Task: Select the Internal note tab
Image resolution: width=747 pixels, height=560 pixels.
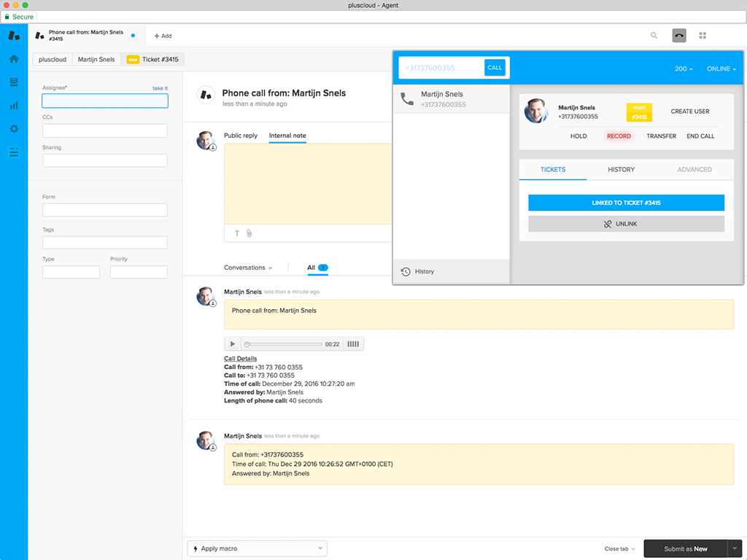Action: (x=287, y=135)
